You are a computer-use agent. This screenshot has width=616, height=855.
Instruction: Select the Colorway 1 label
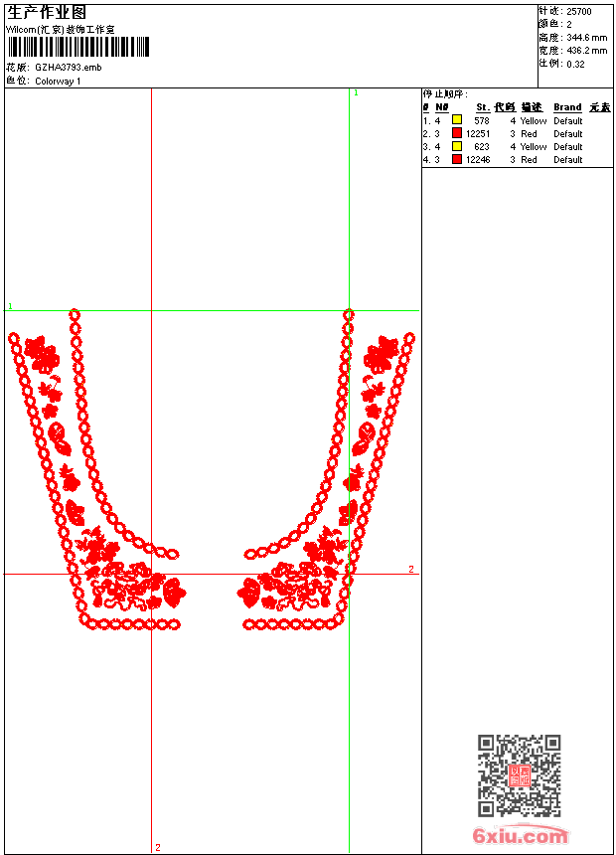58,82
